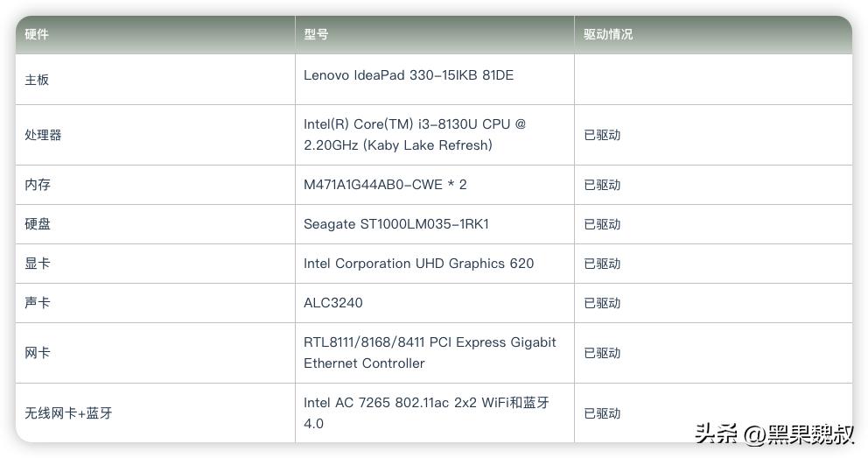This screenshot has height=458, width=868.
Task: Click the 型号 column header
Action: [x=316, y=34]
